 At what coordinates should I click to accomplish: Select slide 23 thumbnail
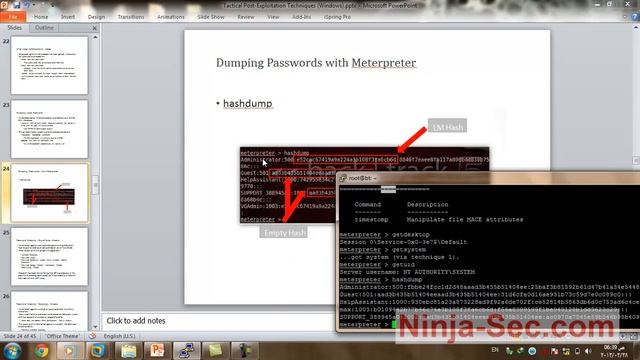click(x=49, y=129)
